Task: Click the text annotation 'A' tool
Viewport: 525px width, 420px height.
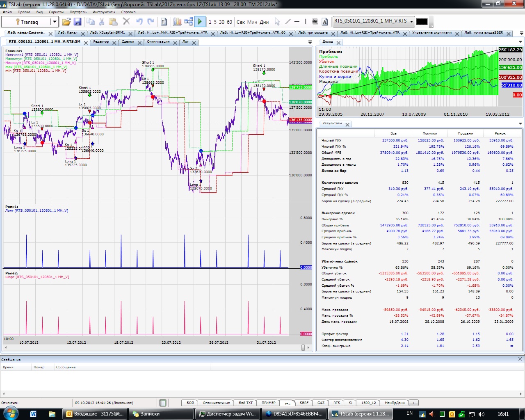Action: (x=325, y=22)
